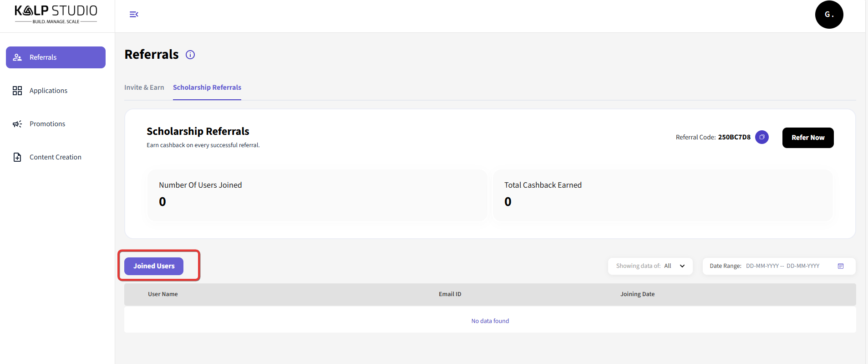Collapse the sidebar with the hamburger icon
Viewport: 868px width, 364px height.
coord(134,15)
